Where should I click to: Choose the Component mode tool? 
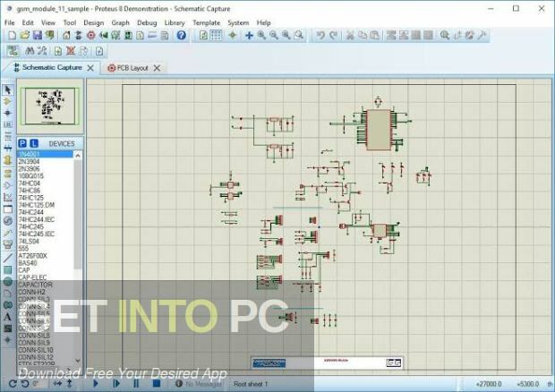tap(8, 101)
